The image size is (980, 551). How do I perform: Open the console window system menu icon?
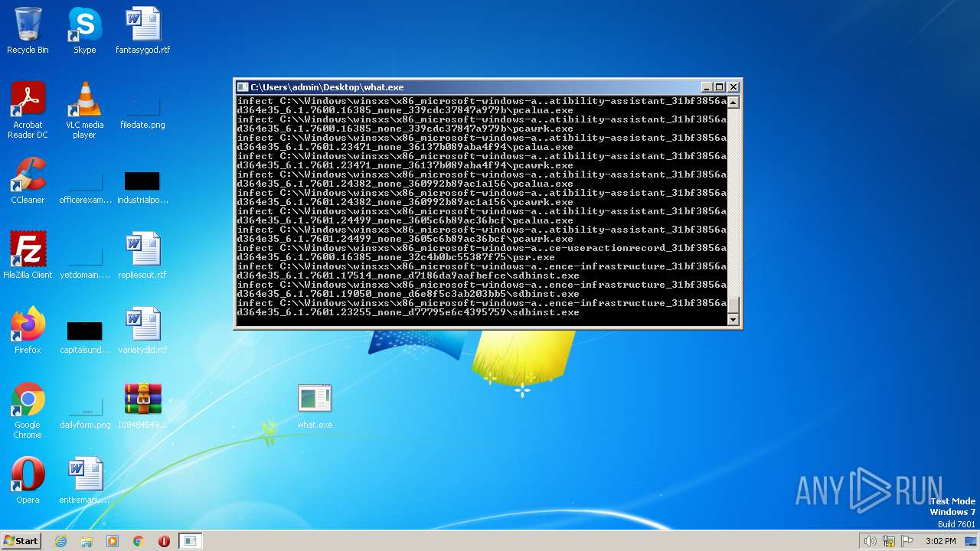pyautogui.click(x=243, y=87)
